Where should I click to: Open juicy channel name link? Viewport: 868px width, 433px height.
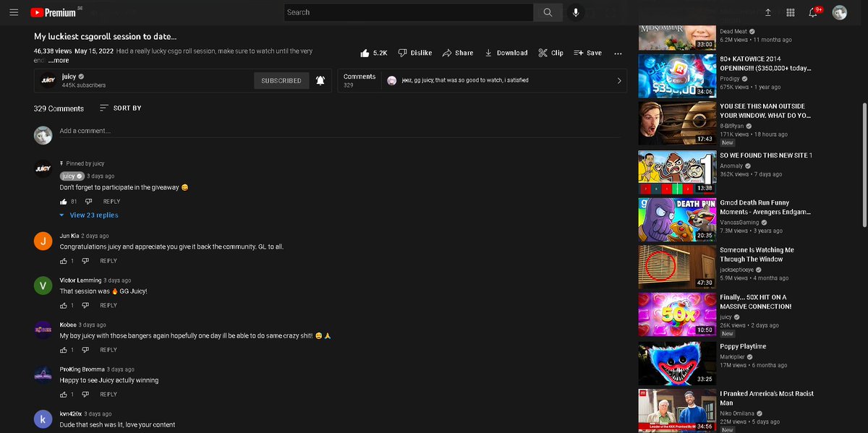tap(69, 77)
